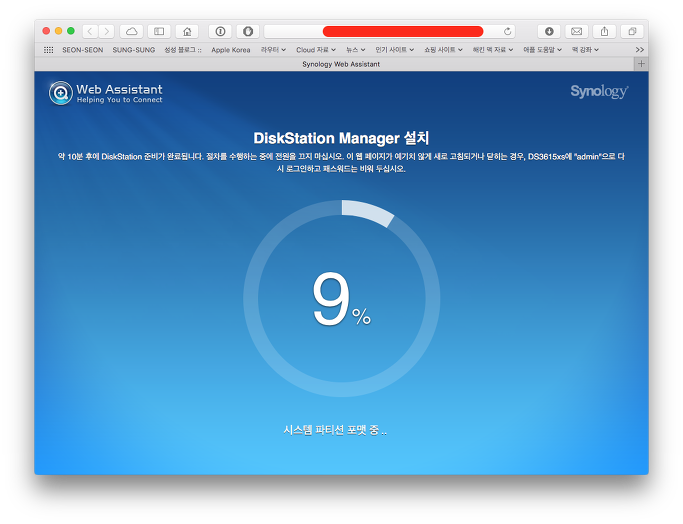
Task: Show Safari downloads list
Action: [549, 31]
